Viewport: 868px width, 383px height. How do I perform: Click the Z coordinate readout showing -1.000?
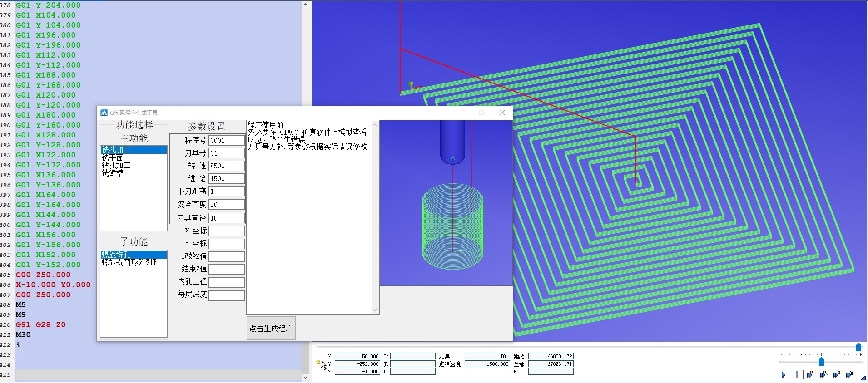[357, 372]
